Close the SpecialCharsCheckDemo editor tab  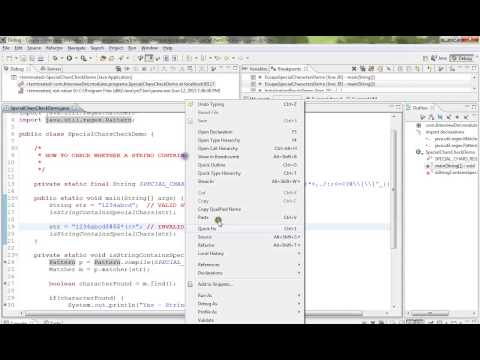74,108
